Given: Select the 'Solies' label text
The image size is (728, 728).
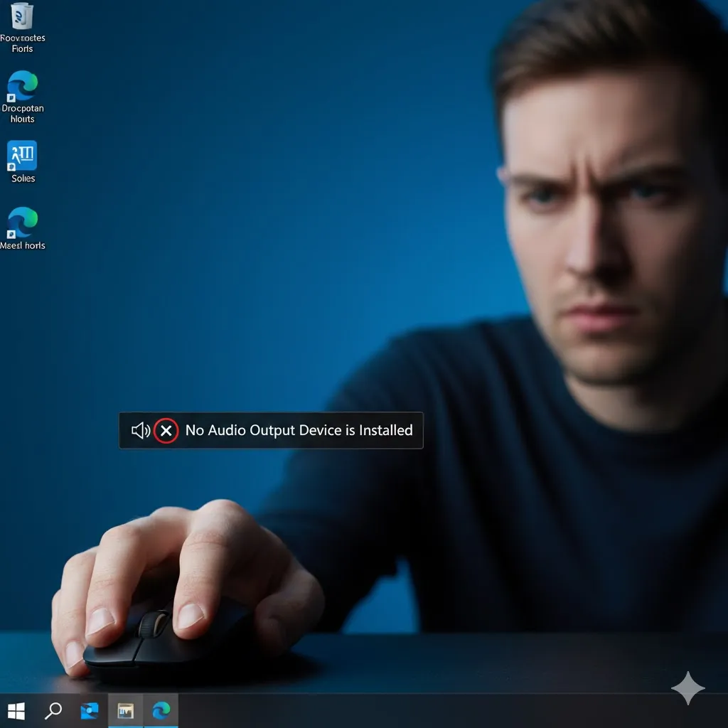Looking at the screenshot, I should (x=23, y=178).
